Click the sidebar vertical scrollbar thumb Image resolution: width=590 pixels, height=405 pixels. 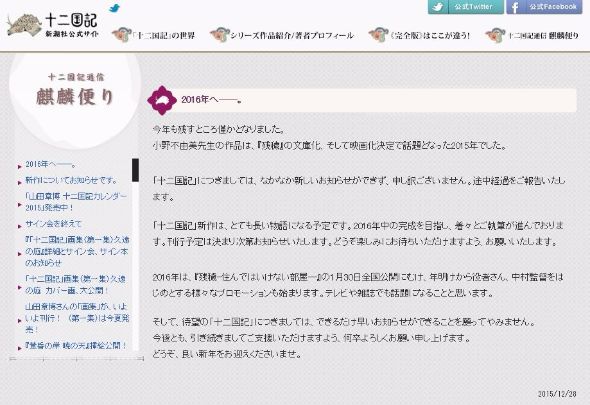point(135,170)
